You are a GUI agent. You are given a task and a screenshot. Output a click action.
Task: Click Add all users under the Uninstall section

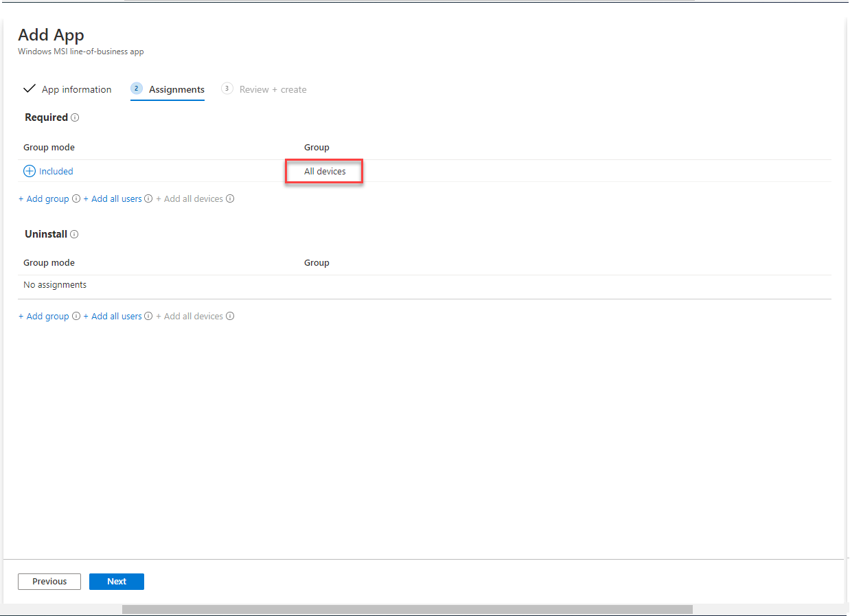[x=116, y=316]
